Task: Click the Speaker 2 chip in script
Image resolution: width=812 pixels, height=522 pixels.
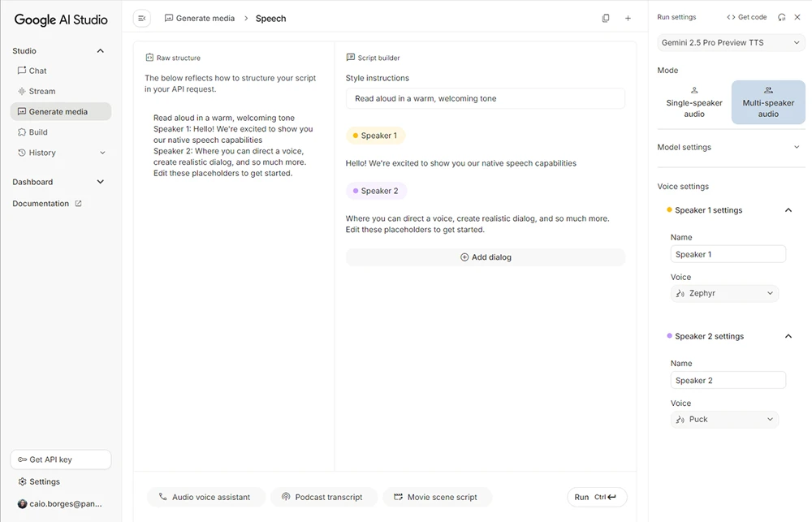Action: (x=376, y=191)
